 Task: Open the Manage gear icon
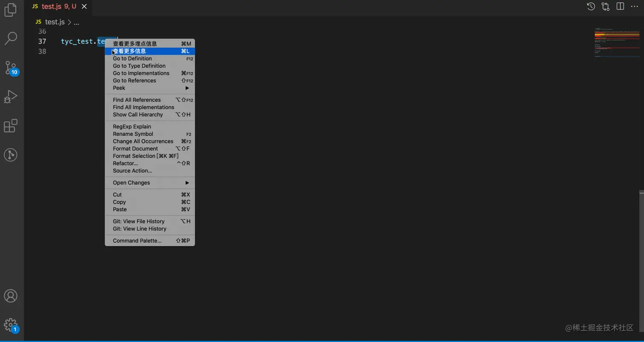pos(11,325)
